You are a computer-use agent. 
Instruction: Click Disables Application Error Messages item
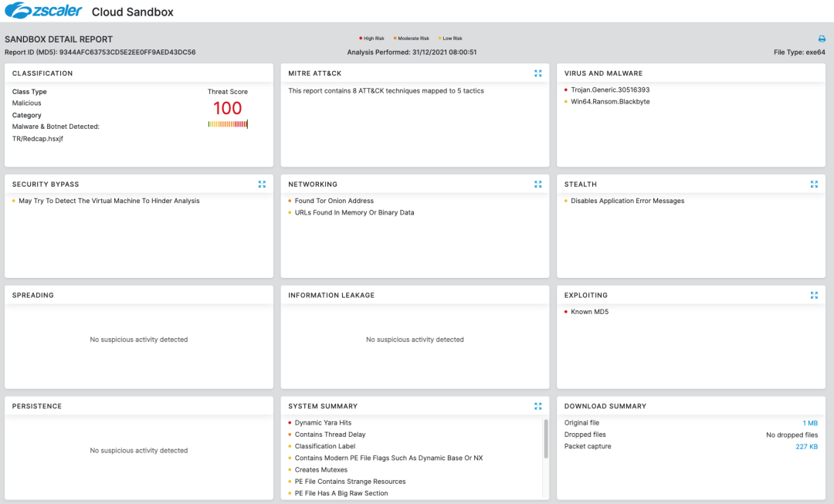627,201
